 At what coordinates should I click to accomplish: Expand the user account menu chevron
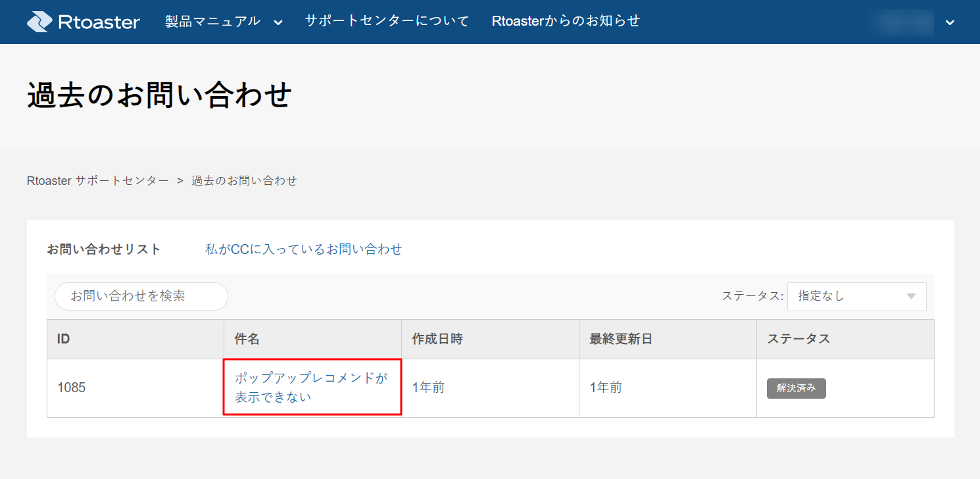[950, 22]
